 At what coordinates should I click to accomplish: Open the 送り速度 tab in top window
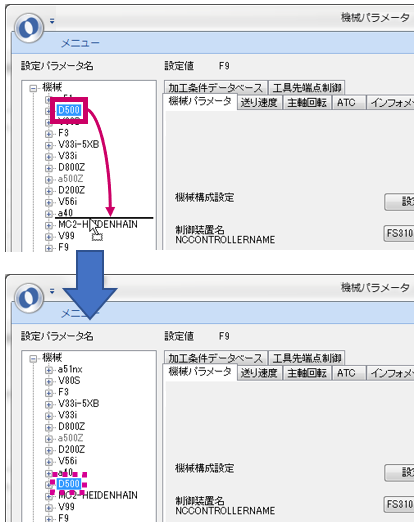259,102
